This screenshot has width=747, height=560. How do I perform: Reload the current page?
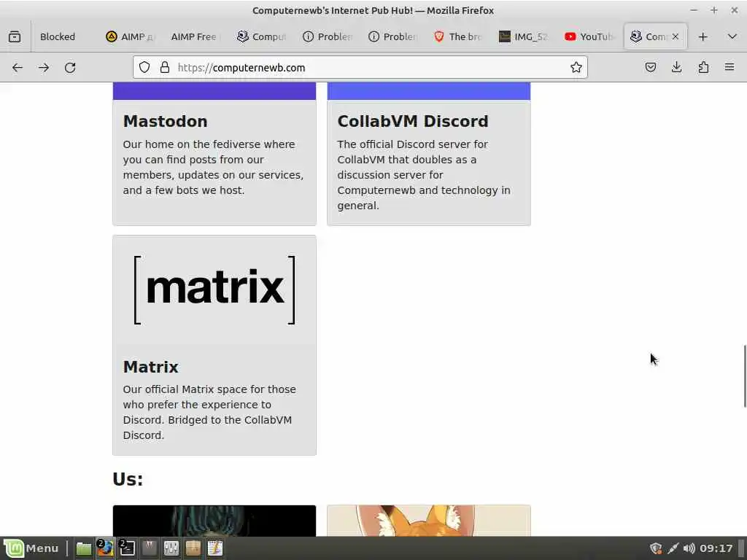pyautogui.click(x=70, y=68)
